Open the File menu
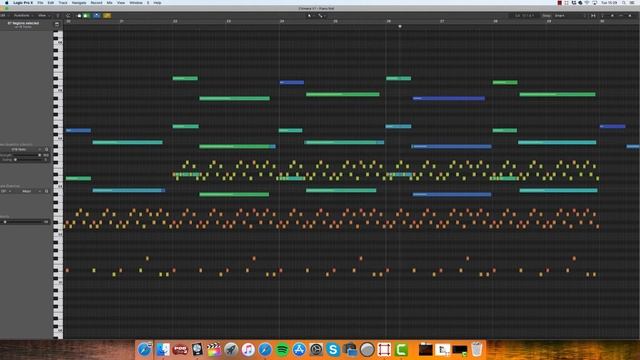640x360 pixels. [x=40, y=3]
